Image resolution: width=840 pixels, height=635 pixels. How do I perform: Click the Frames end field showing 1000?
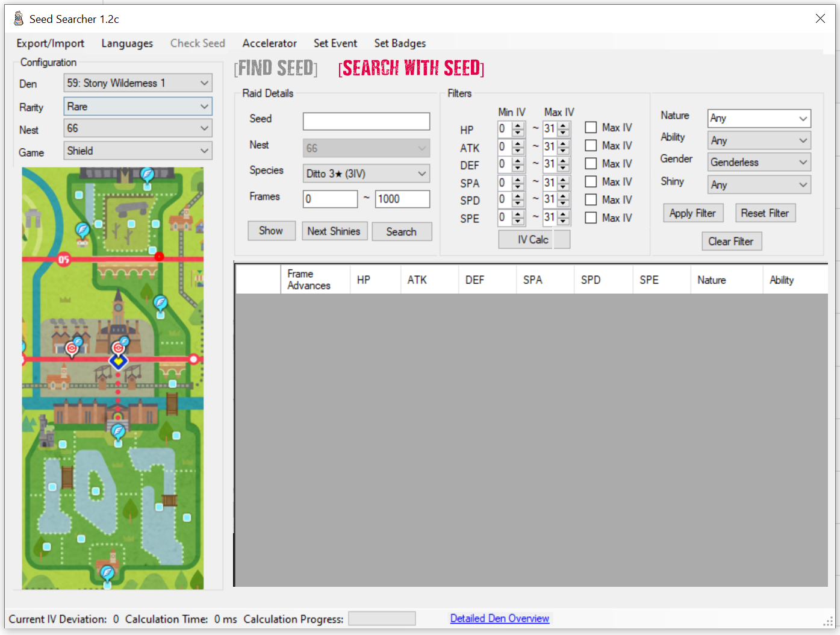[402, 199]
